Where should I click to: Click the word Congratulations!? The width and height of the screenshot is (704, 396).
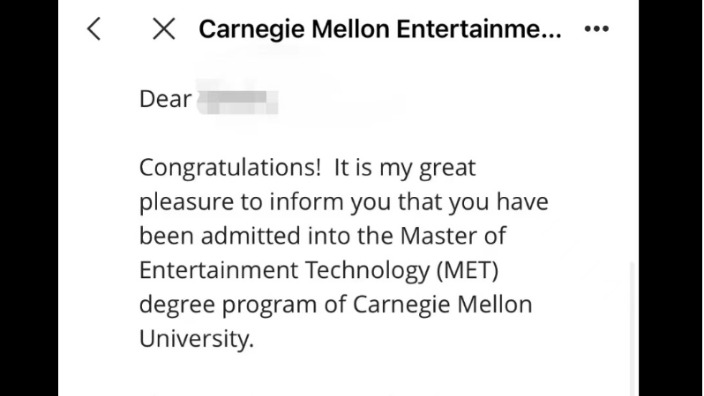coord(230,169)
